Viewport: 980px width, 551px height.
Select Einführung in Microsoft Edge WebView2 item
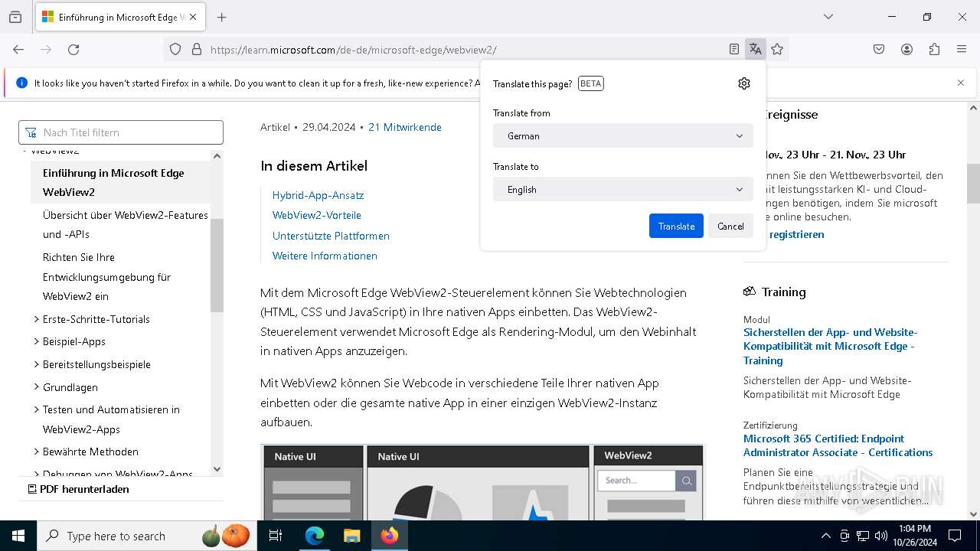(x=120, y=182)
